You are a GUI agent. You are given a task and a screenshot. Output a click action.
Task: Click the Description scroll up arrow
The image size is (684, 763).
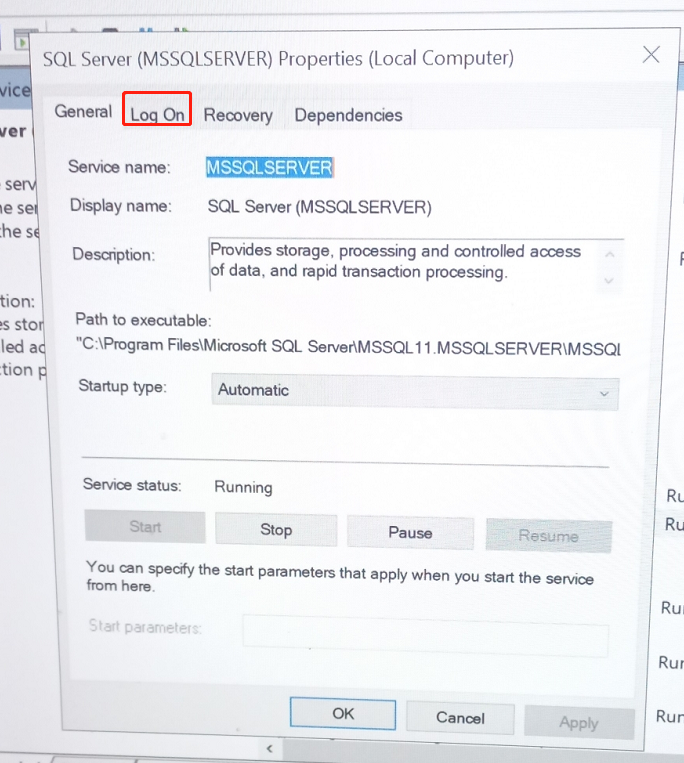click(x=610, y=254)
